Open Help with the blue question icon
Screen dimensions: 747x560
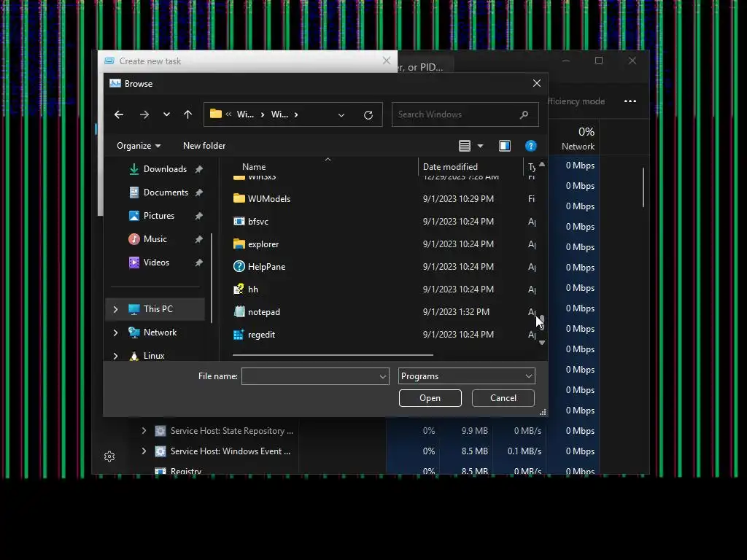(531, 146)
